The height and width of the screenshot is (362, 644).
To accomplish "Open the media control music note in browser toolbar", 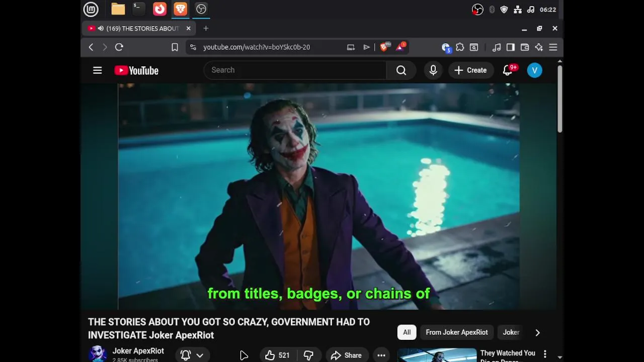I will [497, 47].
